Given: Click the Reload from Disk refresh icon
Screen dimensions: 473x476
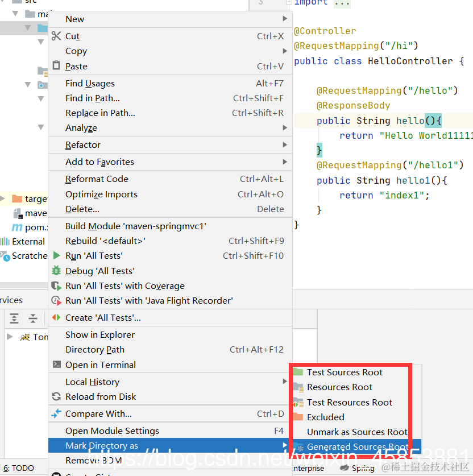Looking at the screenshot, I should (56, 396).
